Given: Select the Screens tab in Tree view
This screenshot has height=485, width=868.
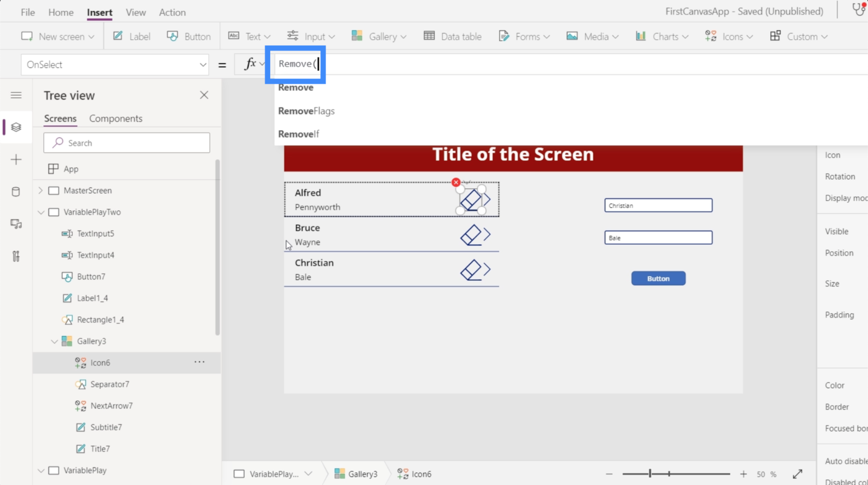Looking at the screenshot, I should tap(60, 118).
